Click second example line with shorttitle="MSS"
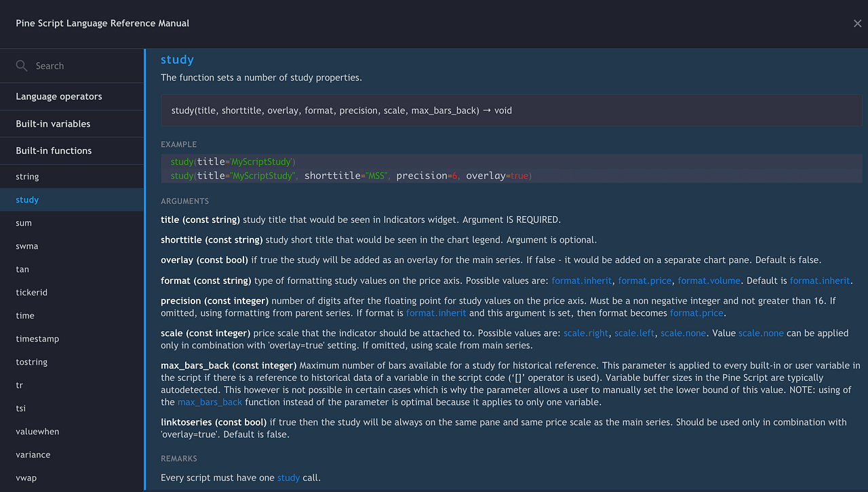The image size is (868, 492). [351, 176]
